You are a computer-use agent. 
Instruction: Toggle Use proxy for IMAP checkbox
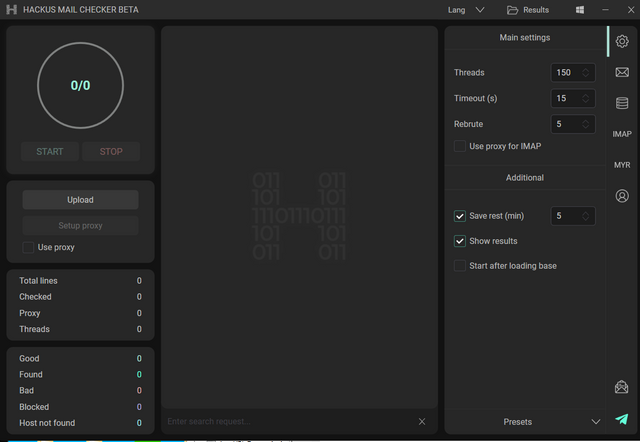(x=460, y=147)
